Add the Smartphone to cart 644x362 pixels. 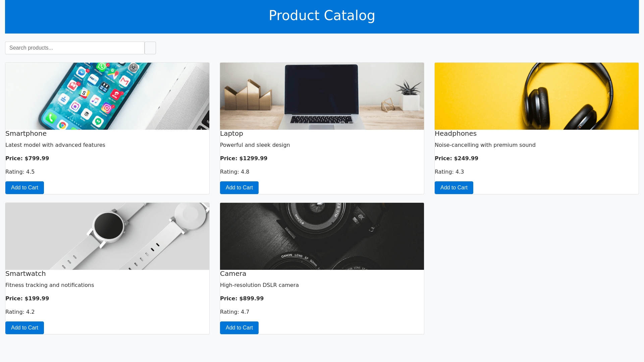[24, 188]
